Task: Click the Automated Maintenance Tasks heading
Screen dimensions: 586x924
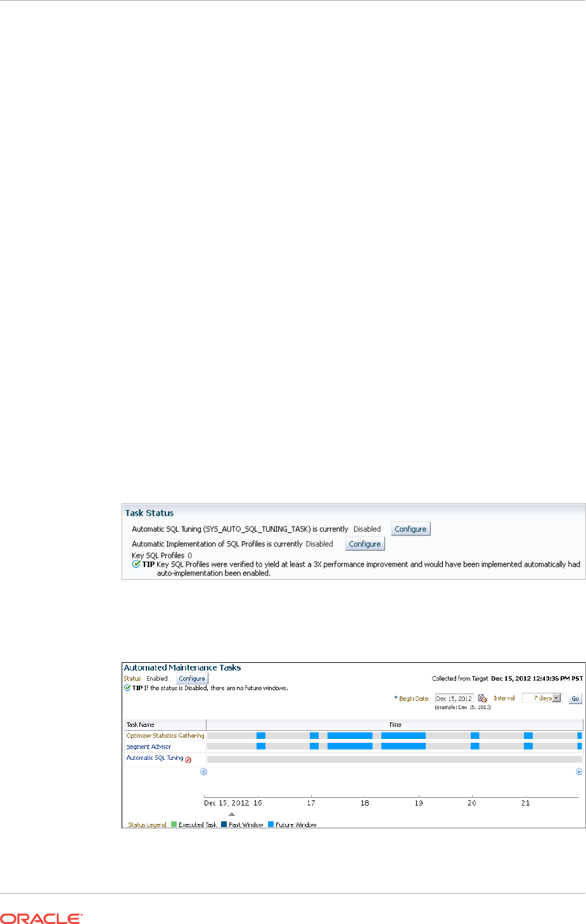Action: pyautogui.click(x=182, y=667)
